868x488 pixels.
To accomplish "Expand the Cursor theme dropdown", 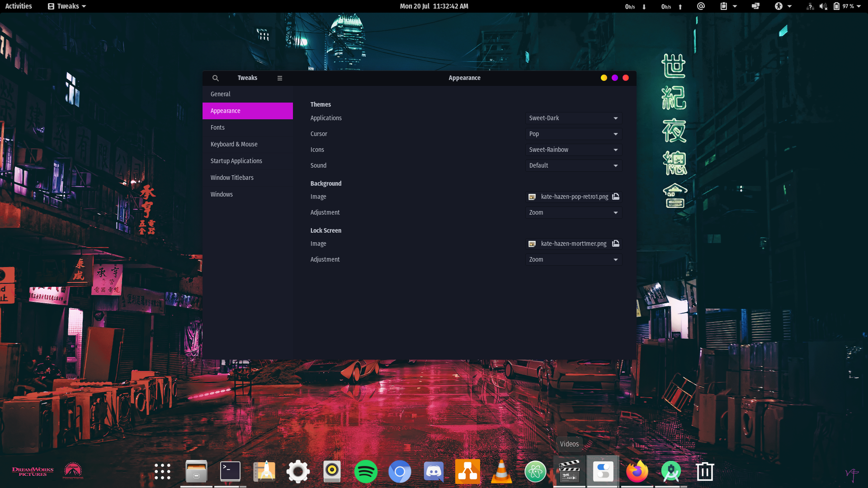I will [x=573, y=134].
